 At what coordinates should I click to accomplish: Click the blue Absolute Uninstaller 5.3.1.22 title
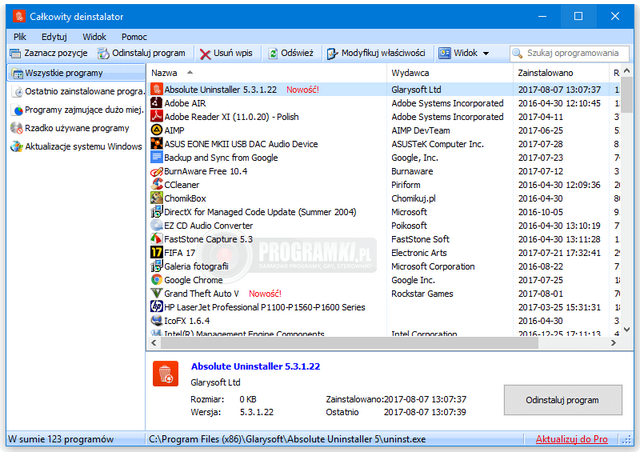click(x=255, y=366)
